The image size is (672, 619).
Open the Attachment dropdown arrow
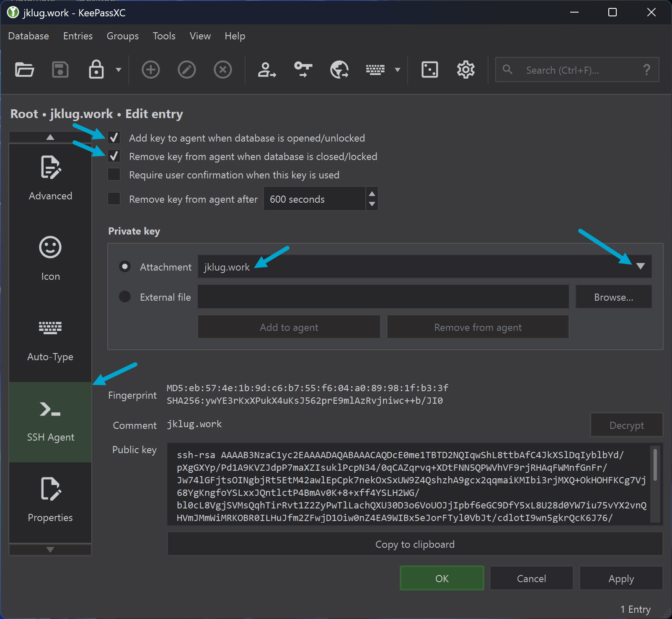pos(641,266)
